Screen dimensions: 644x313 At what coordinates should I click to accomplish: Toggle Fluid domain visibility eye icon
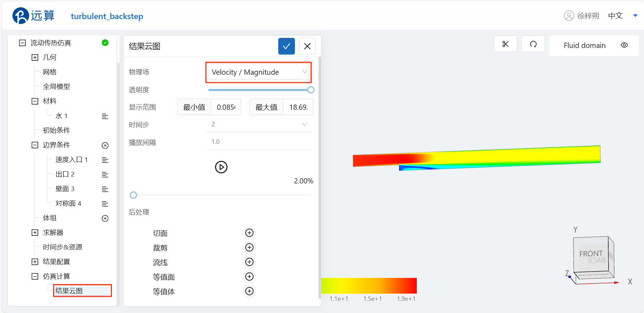pos(624,45)
